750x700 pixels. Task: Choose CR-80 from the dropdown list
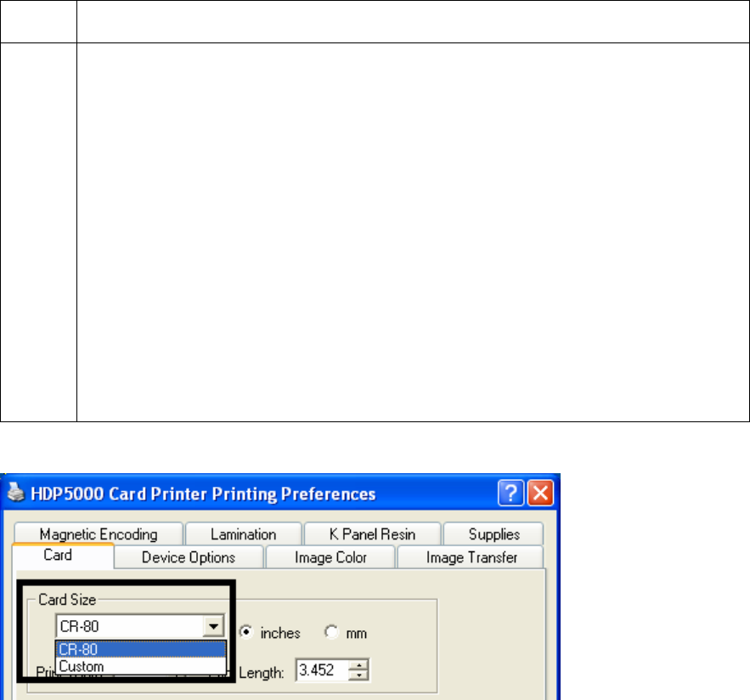tap(141, 649)
